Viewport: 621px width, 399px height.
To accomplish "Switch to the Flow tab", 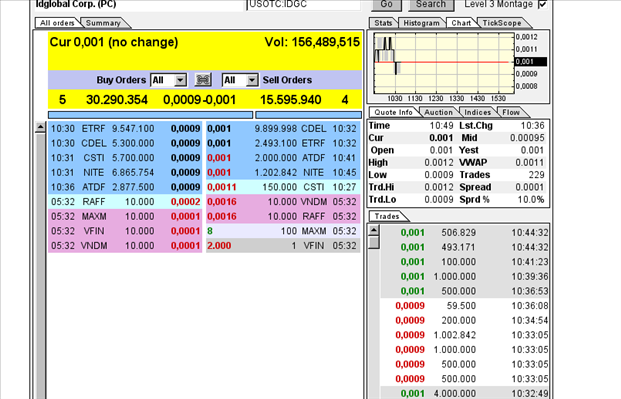I will 511,112.
